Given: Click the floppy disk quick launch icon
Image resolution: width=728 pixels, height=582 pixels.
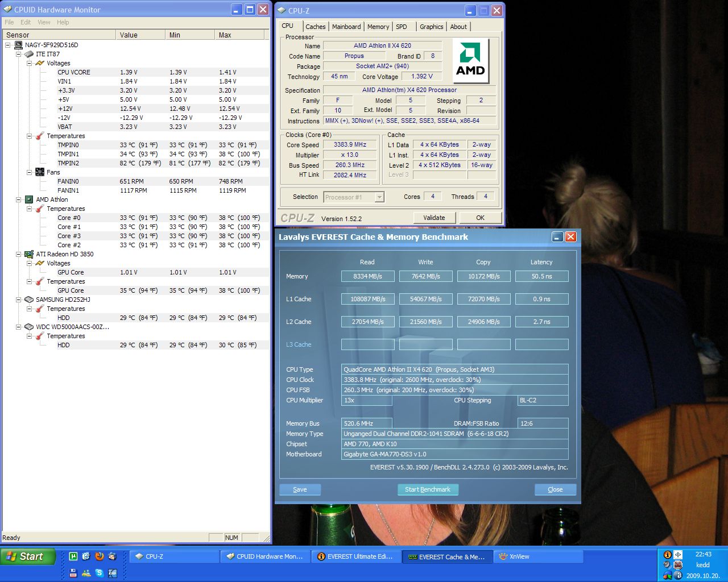Looking at the screenshot, I should click(73, 573).
